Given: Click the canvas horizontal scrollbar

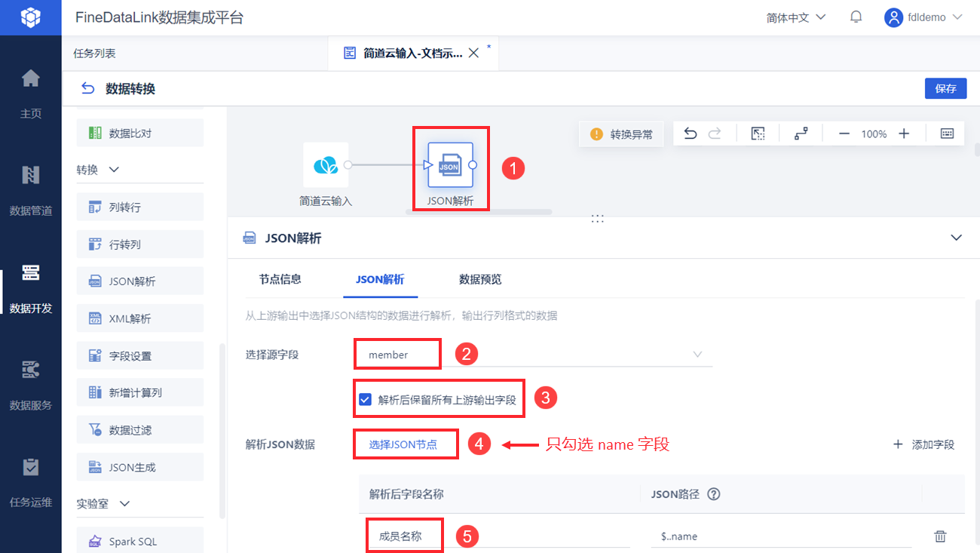Looking at the screenshot, I should pyautogui.click(x=479, y=212).
